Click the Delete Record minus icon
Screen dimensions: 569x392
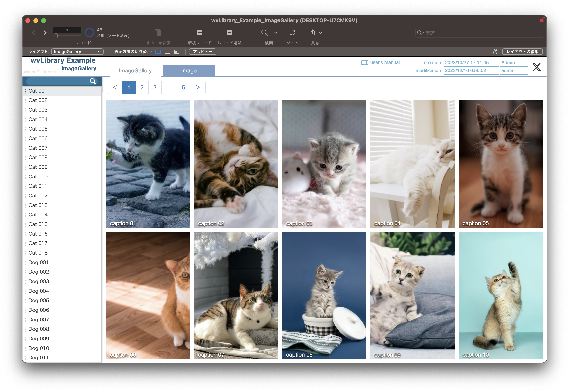point(229,32)
